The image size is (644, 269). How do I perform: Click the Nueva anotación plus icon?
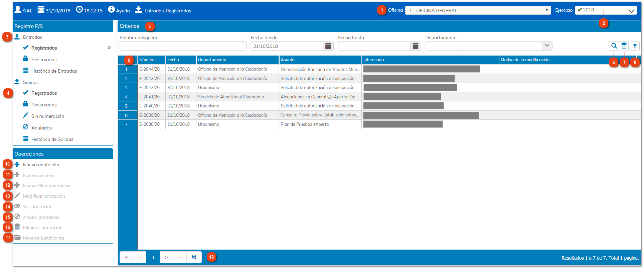[17, 164]
